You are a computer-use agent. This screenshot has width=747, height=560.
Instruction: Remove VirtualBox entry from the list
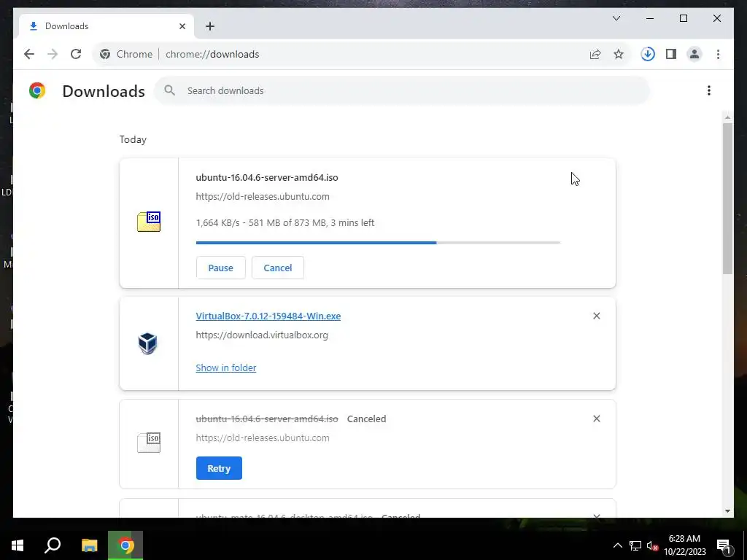click(597, 316)
